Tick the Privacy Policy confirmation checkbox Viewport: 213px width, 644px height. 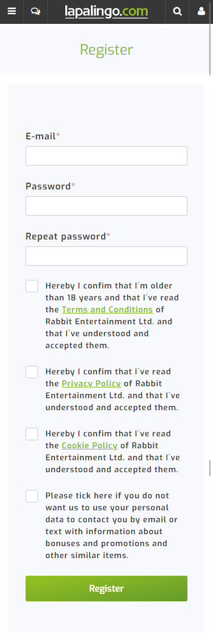coord(32,372)
